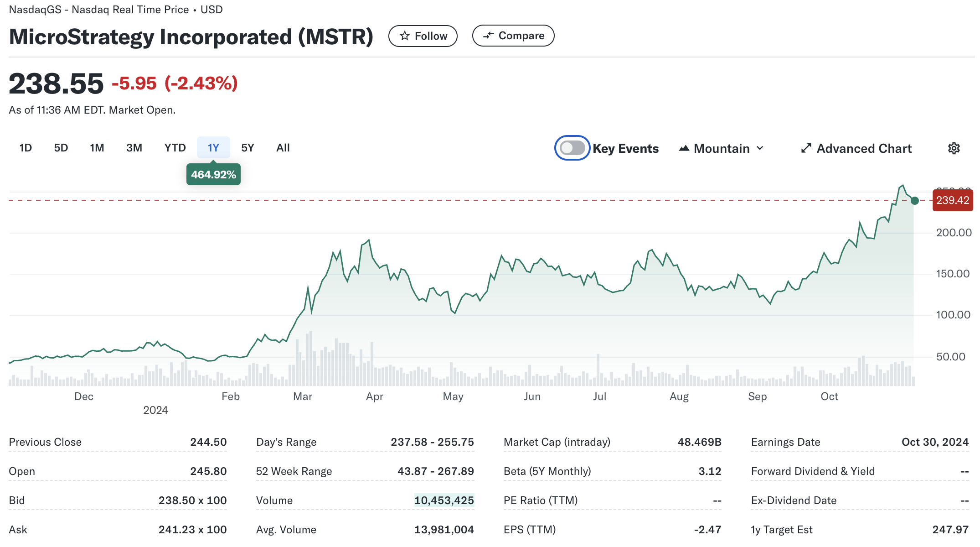Screen dimensions: 980x547
Task: Expand the chart style chevron next to Mountain
Action: 759,148
